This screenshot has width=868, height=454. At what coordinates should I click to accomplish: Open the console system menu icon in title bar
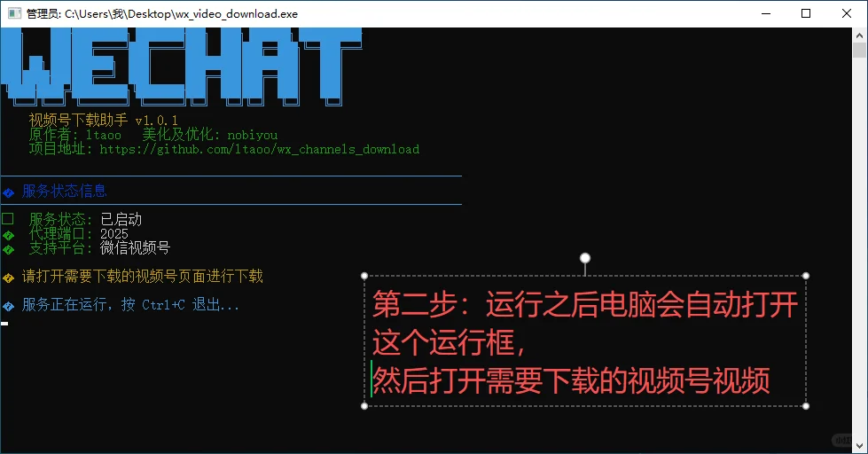click(14, 13)
